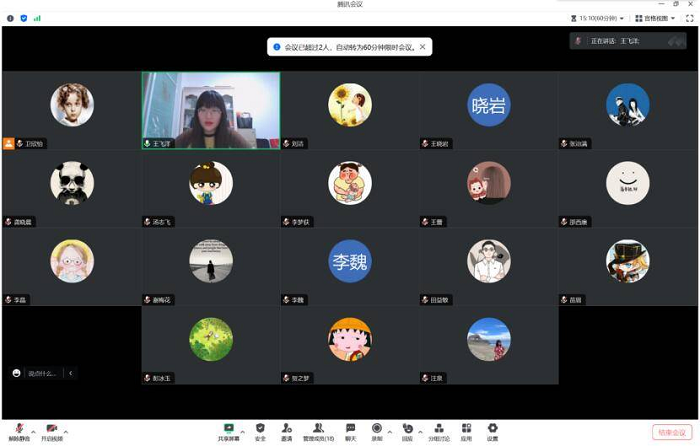
Task: Click the Record (录制) icon
Action: click(x=376, y=429)
